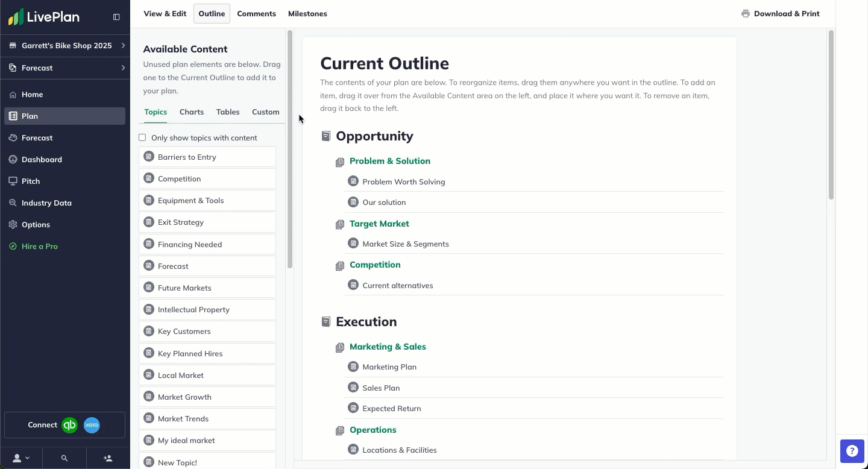Click the chapter icon beside Execution
The width and height of the screenshot is (868, 469).
326,322
